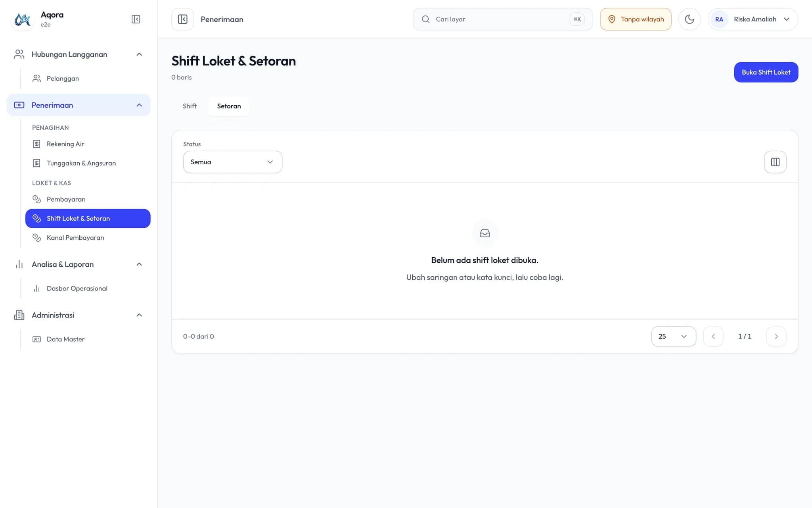Click the '0 baris' row count text
This screenshot has height=508, width=812.
(182, 77)
